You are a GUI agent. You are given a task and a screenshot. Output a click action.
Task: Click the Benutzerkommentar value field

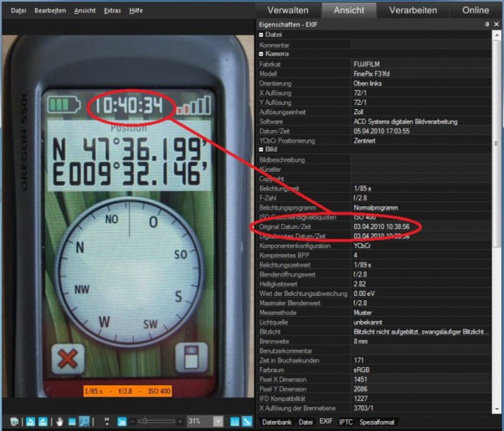point(421,351)
